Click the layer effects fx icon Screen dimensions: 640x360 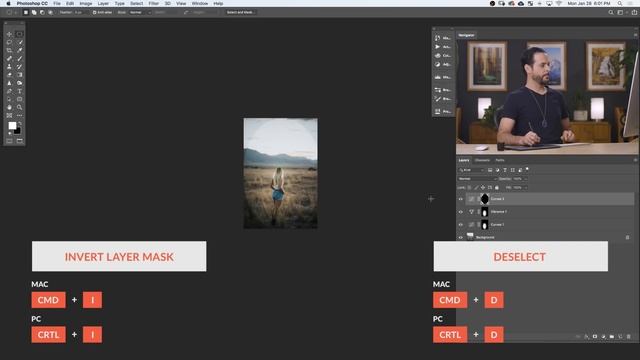[x=587, y=337]
